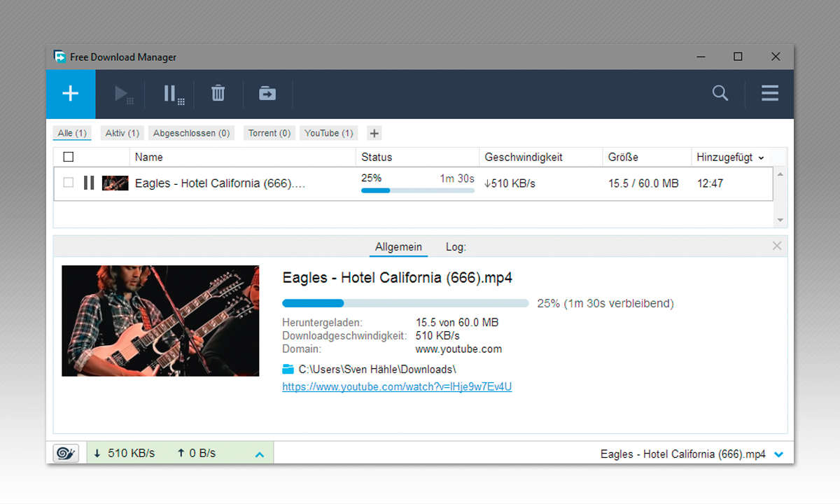Pause the Eagles - Hotel California download row
Viewport: 840px width, 504px height.
89,183
